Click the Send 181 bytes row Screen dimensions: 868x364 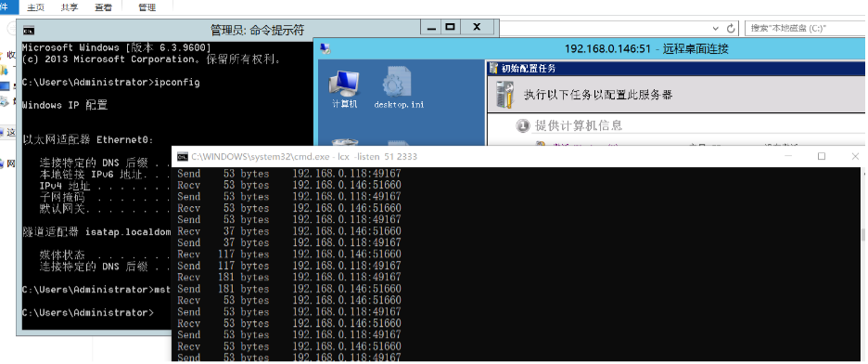pos(289,289)
